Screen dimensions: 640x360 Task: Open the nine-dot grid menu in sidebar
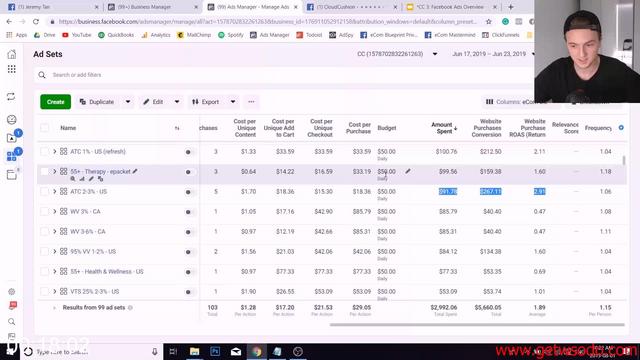12,69
